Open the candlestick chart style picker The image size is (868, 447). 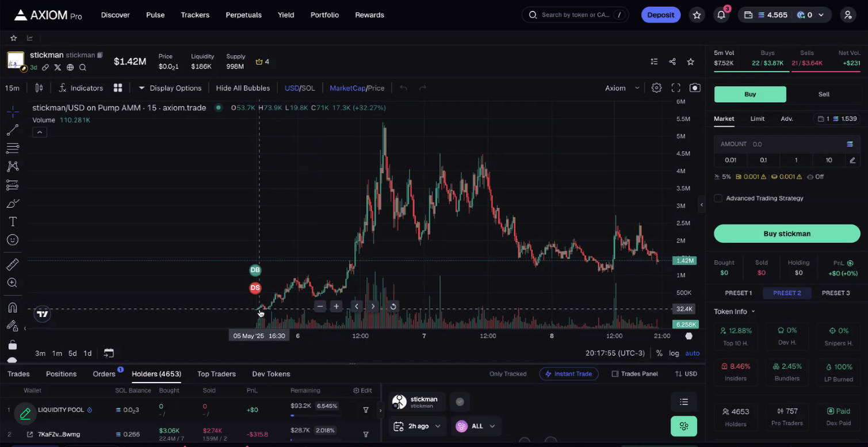click(x=39, y=88)
